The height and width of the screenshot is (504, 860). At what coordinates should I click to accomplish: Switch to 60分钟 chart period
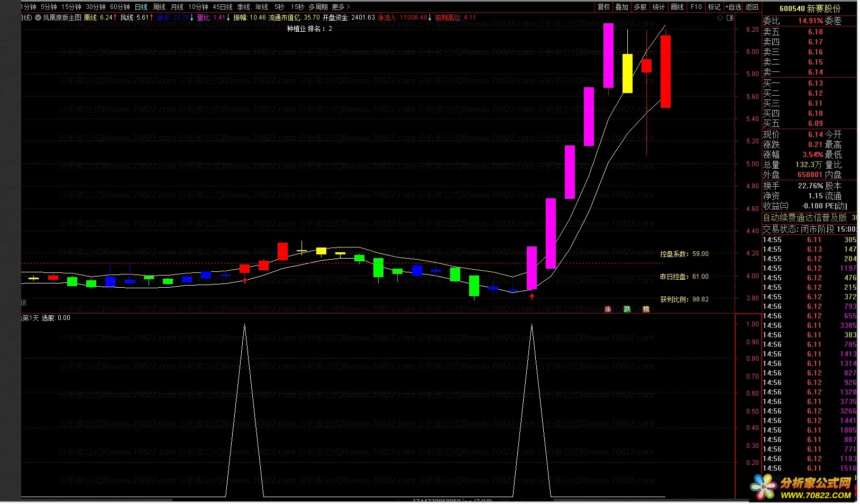click(120, 7)
